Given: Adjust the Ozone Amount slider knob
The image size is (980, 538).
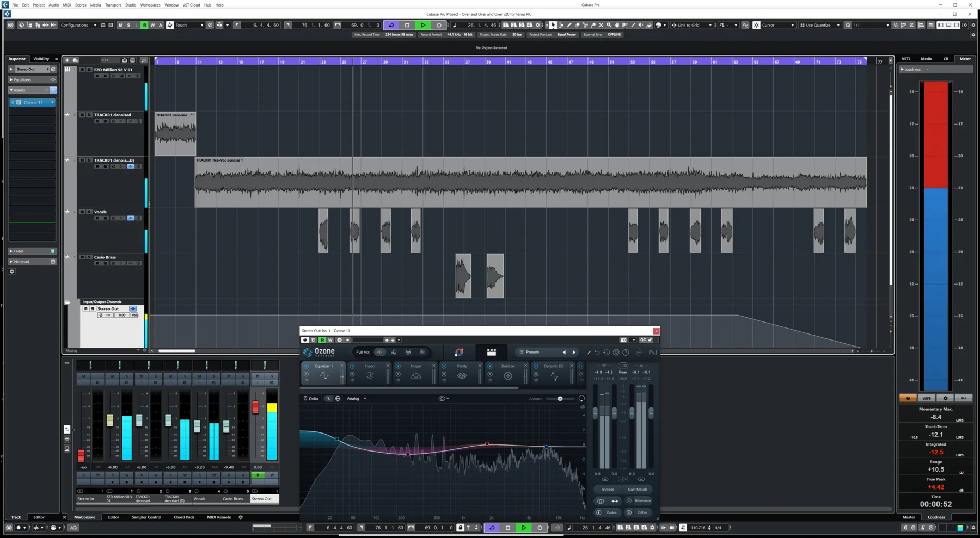Looking at the screenshot, I should 560,399.
